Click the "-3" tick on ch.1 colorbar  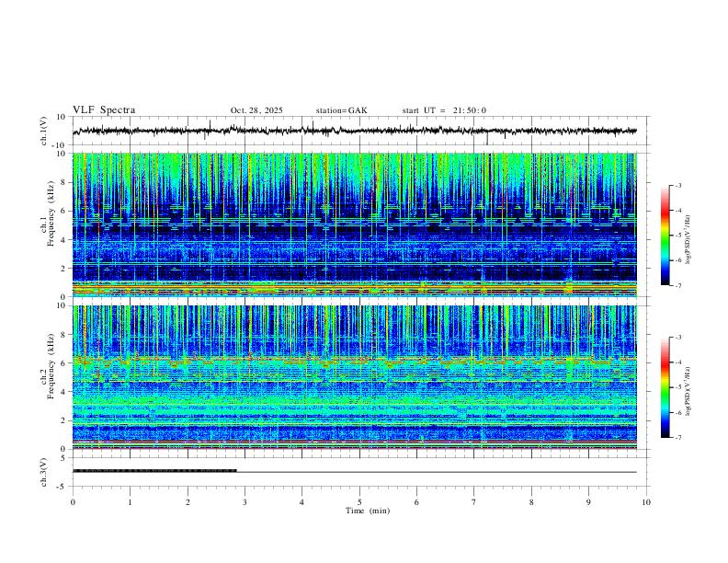pyautogui.click(x=677, y=185)
